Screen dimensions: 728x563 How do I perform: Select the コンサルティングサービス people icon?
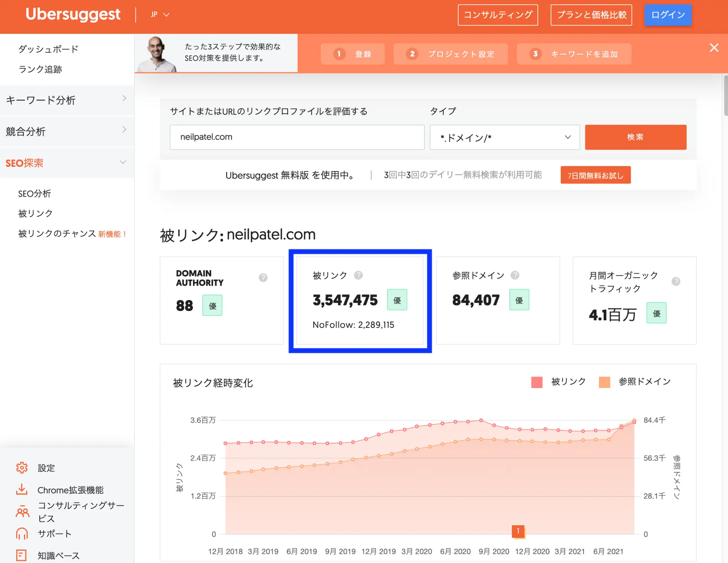coord(22,511)
